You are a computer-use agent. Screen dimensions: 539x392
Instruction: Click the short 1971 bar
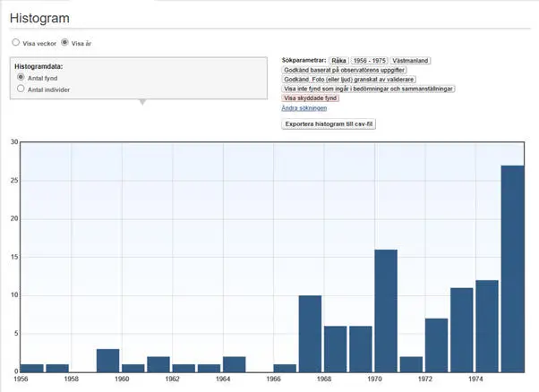tap(411, 364)
